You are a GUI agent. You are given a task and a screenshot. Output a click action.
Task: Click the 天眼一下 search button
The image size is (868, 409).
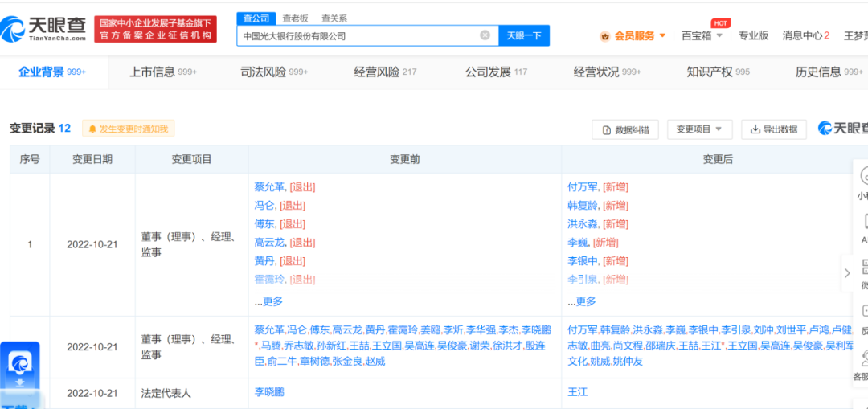[524, 35]
